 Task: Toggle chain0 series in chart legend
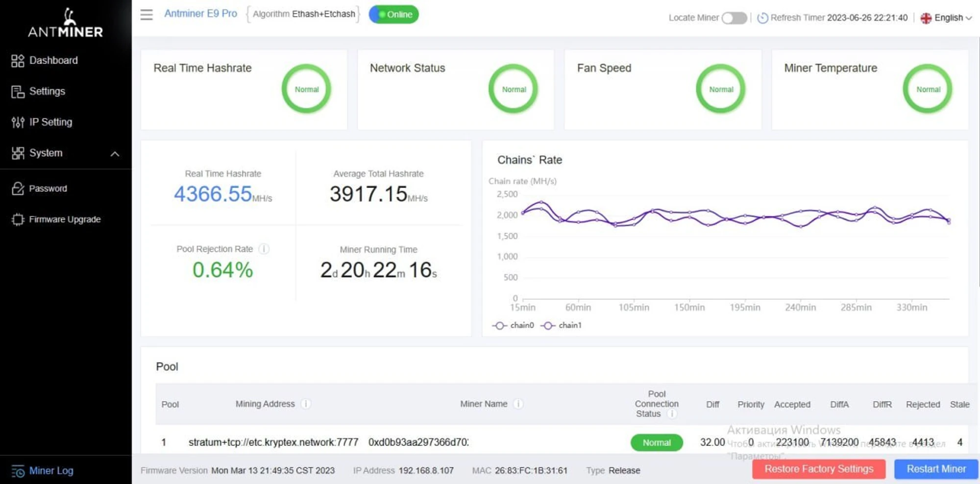(513, 325)
